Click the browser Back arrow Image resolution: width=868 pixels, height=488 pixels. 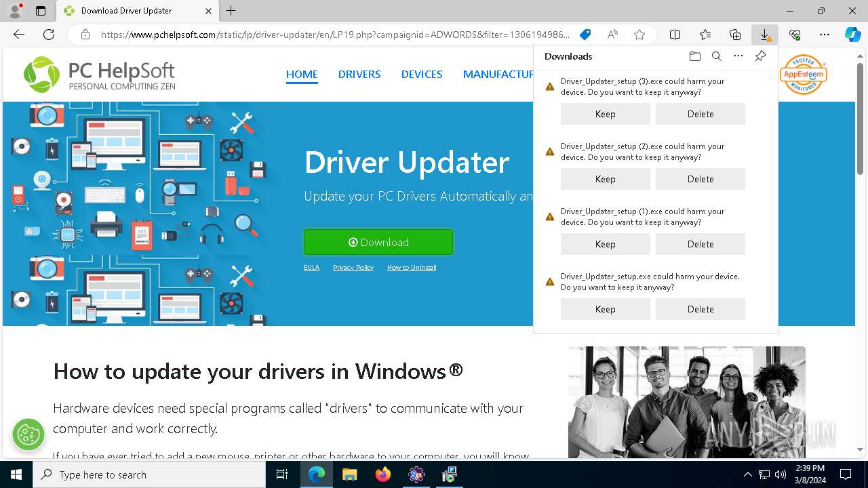coord(19,35)
